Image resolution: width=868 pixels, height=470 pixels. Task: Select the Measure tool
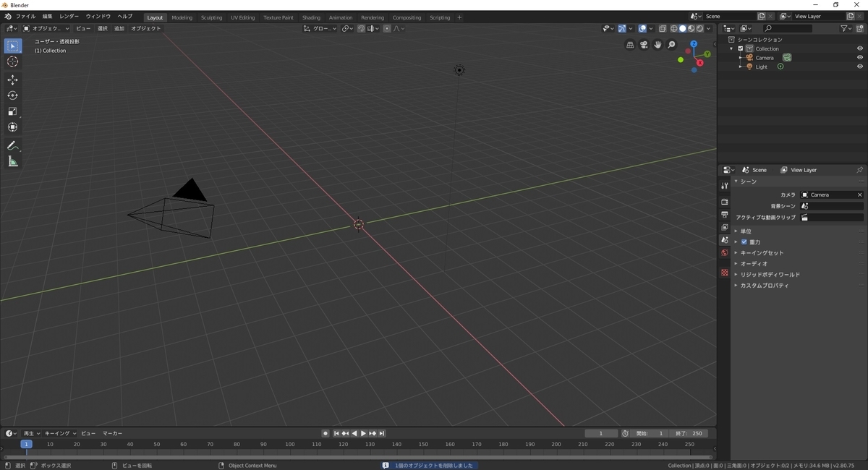(12, 161)
